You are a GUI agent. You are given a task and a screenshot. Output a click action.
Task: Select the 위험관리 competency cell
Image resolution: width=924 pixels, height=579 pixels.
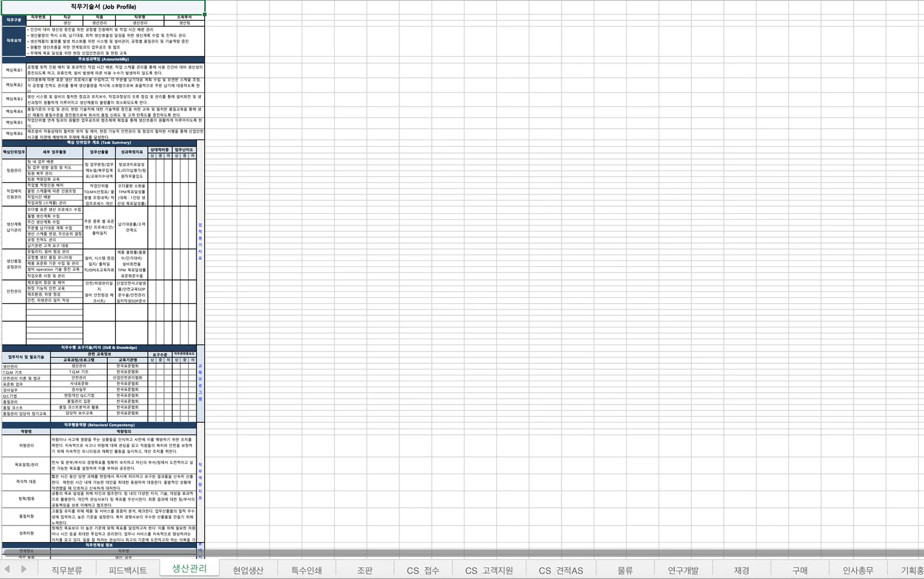point(26,445)
